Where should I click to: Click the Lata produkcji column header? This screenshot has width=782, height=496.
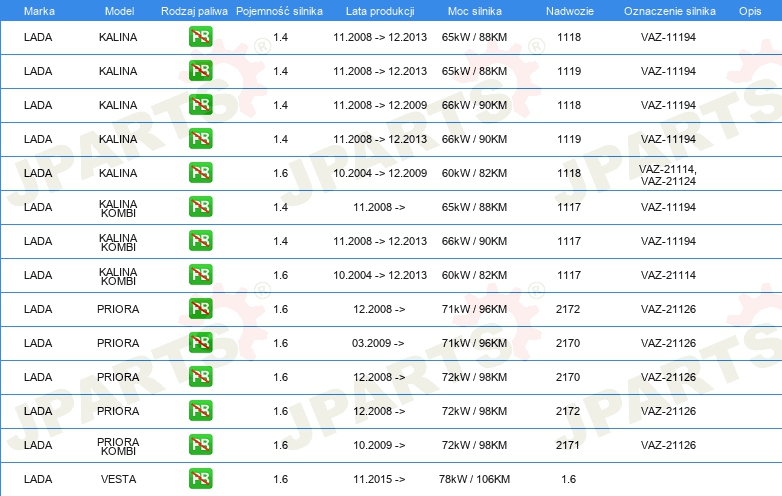380,11
